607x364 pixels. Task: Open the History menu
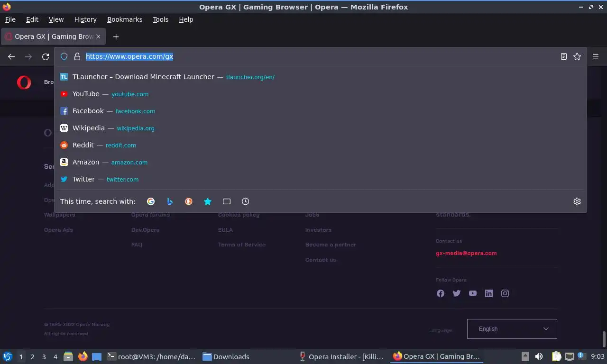[85, 19]
